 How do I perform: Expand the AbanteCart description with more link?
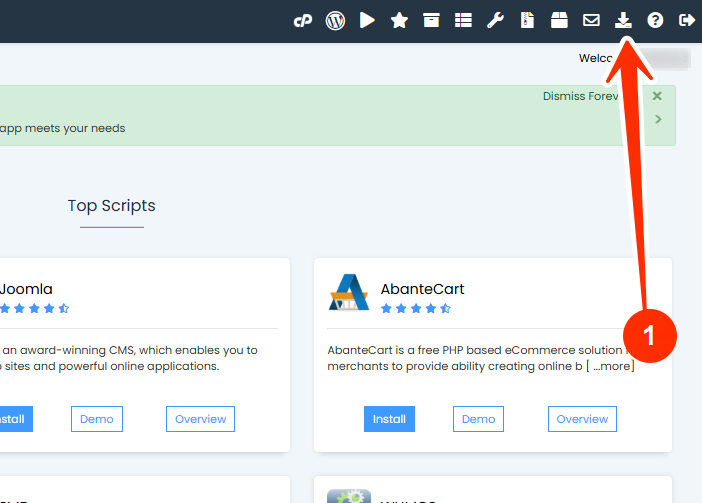pyautogui.click(x=611, y=366)
